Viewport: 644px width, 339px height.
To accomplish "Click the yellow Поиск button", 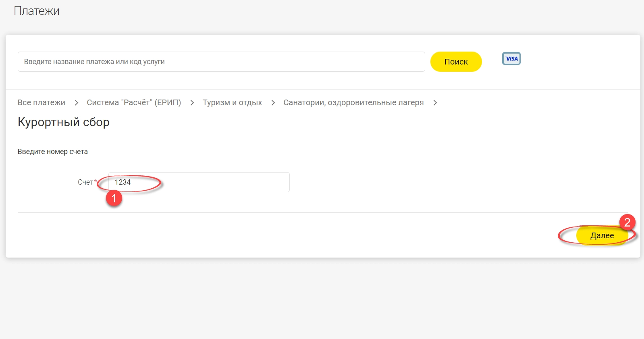I will point(456,62).
